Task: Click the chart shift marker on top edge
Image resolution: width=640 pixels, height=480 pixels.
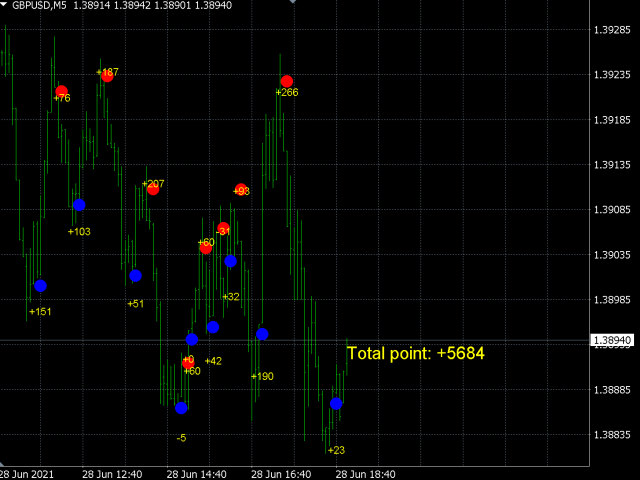Action: (293, 2)
